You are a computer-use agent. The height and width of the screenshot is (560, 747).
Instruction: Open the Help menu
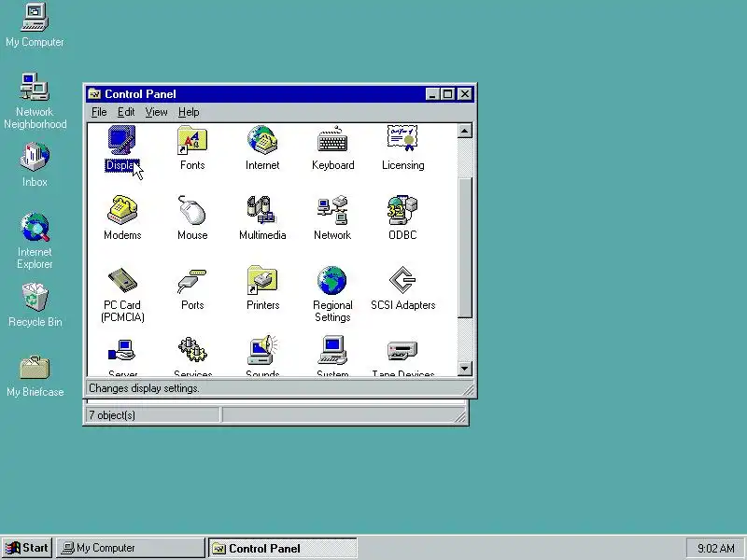pyautogui.click(x=189, y=112)
